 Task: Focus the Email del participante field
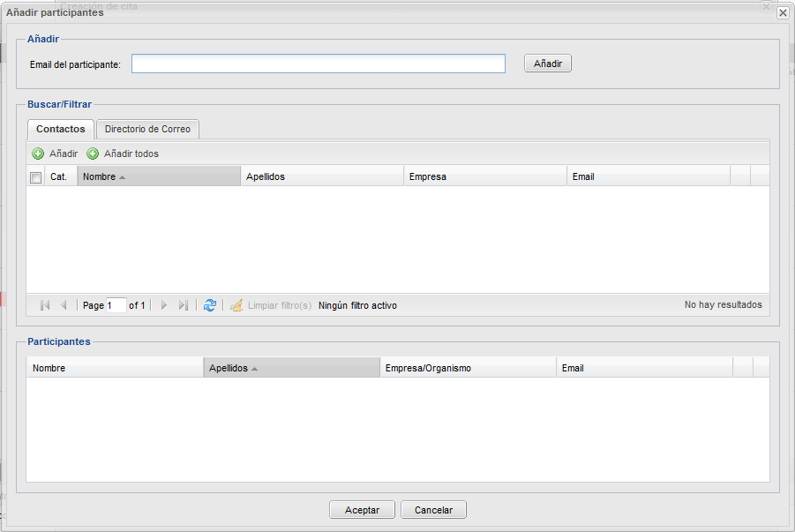319,64
